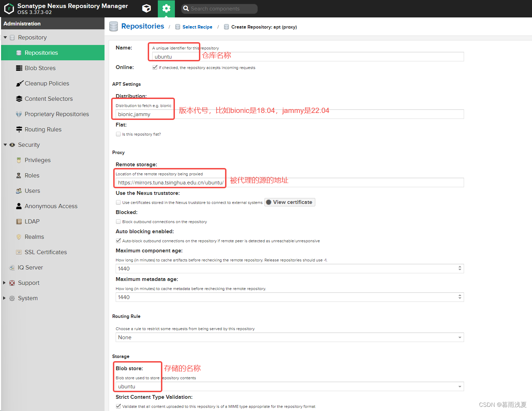Click the Blob Stores icon in sidebar
This screenshot has height=411, width=532.
pos(19,68)
